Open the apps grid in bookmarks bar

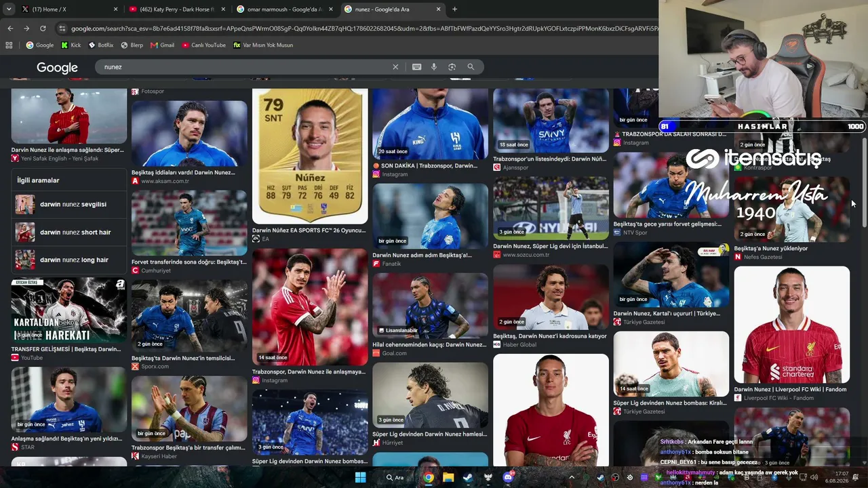click(9, 45)
